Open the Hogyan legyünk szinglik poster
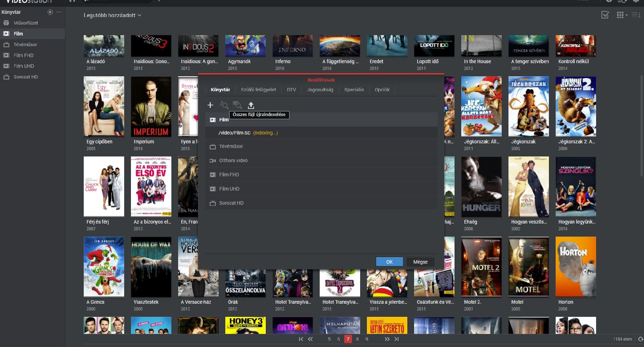The height and width of the screenshot is (347, 644). [576, 187]
